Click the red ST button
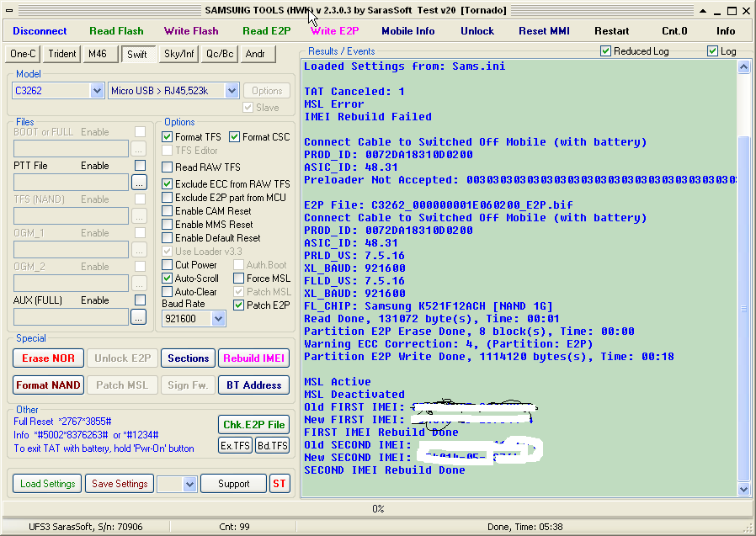 (280, 484)
